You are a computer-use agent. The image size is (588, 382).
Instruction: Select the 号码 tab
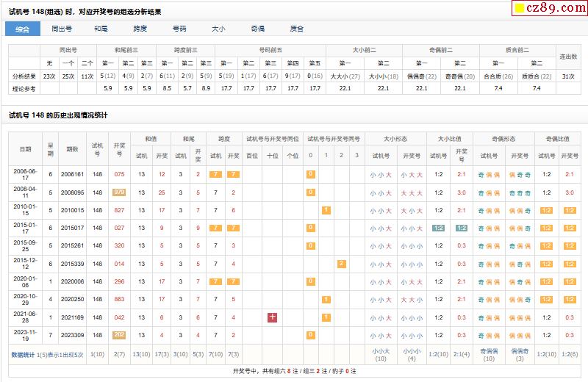click(x=179, y=29)
